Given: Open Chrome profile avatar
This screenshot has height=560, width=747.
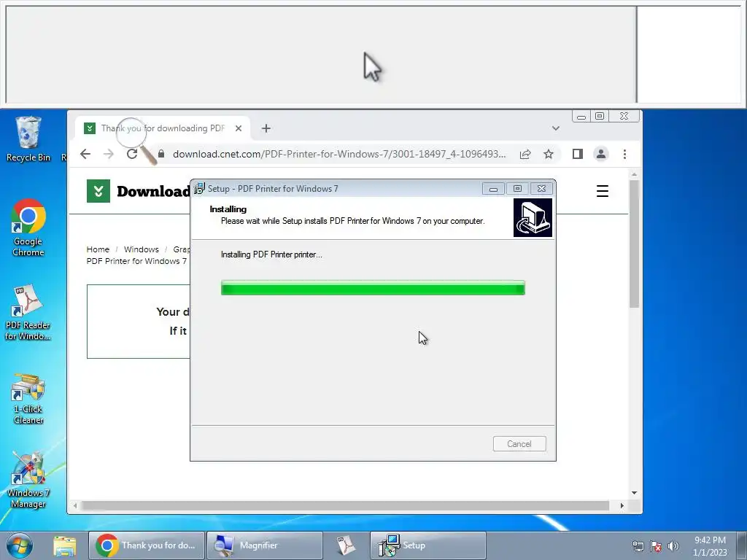Looking at the screenshot, I should [601, 154].
